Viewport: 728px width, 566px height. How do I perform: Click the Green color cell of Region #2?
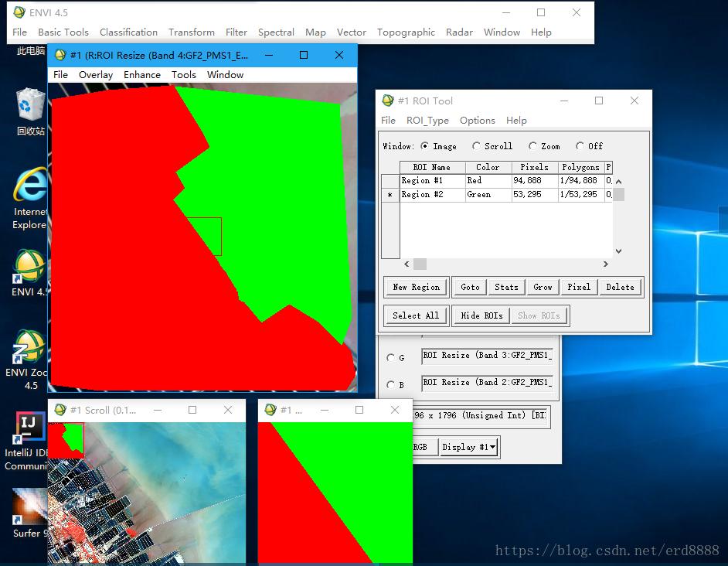[488, 194]
